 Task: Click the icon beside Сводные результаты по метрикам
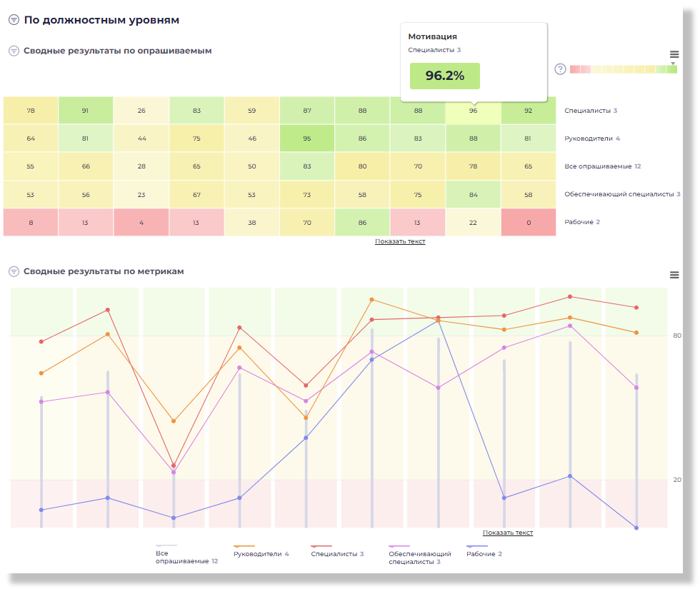[14, 271]
